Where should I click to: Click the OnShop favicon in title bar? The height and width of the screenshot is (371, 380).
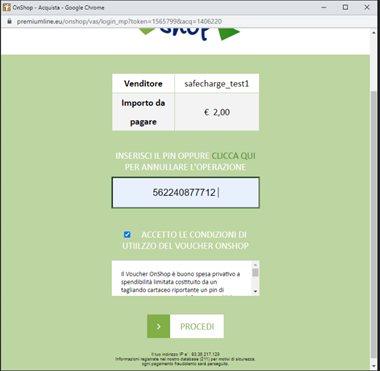click(x=7, y=7)
